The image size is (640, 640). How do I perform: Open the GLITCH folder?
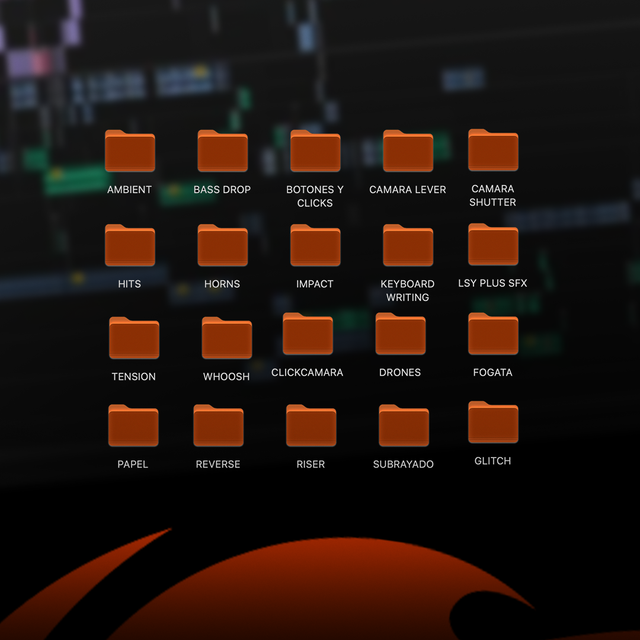pyautogui.click(x=493, y=423)
